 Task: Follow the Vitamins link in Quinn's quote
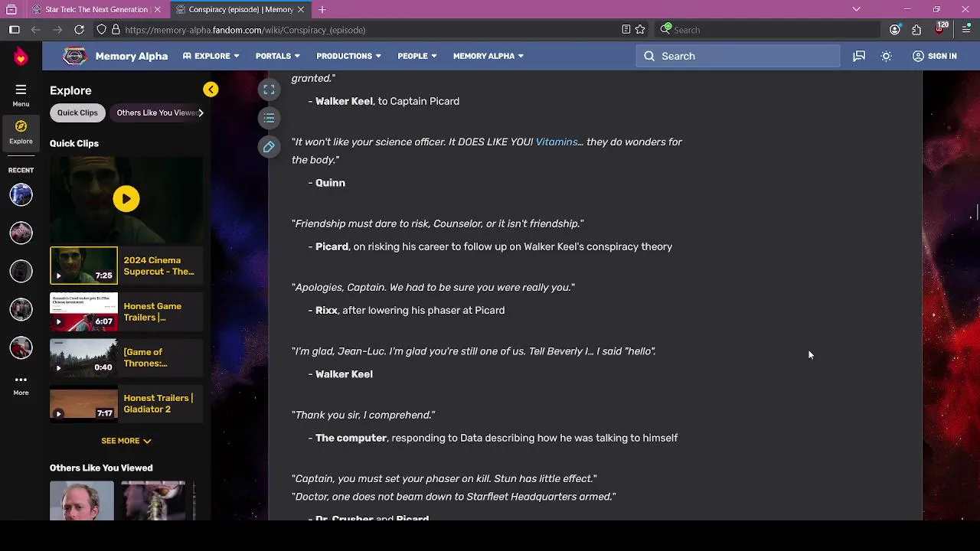click(x=557, y=142)
